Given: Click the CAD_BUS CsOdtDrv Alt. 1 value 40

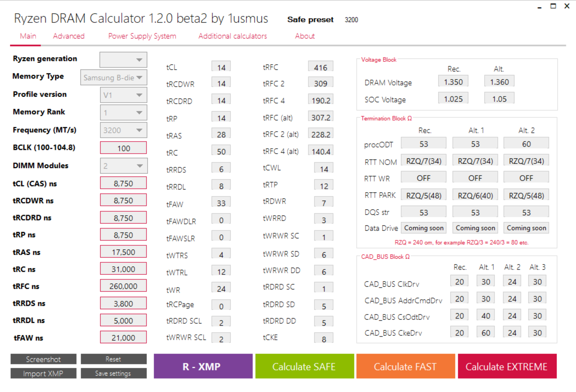Looking at the screenshot, I should (486, 316).
